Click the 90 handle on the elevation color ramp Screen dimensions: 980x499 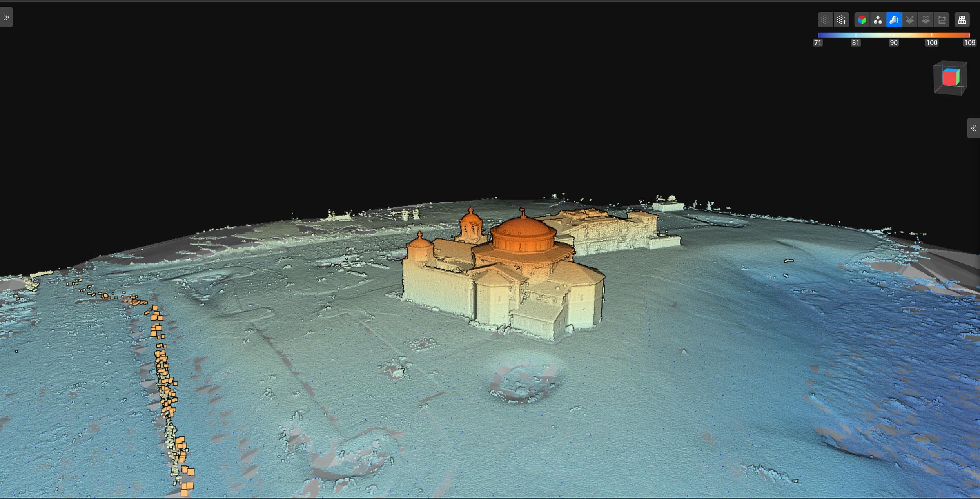coord(894,42)
